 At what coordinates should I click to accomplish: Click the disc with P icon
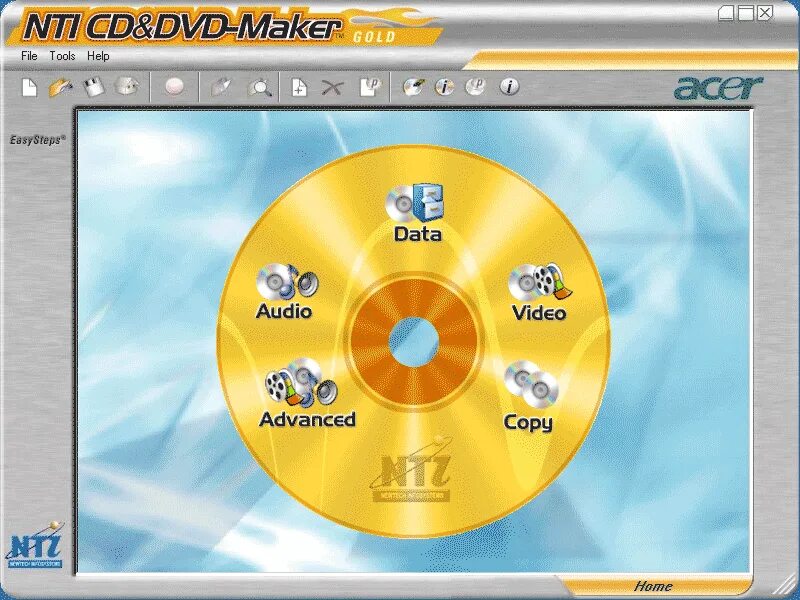pos(476,87)
